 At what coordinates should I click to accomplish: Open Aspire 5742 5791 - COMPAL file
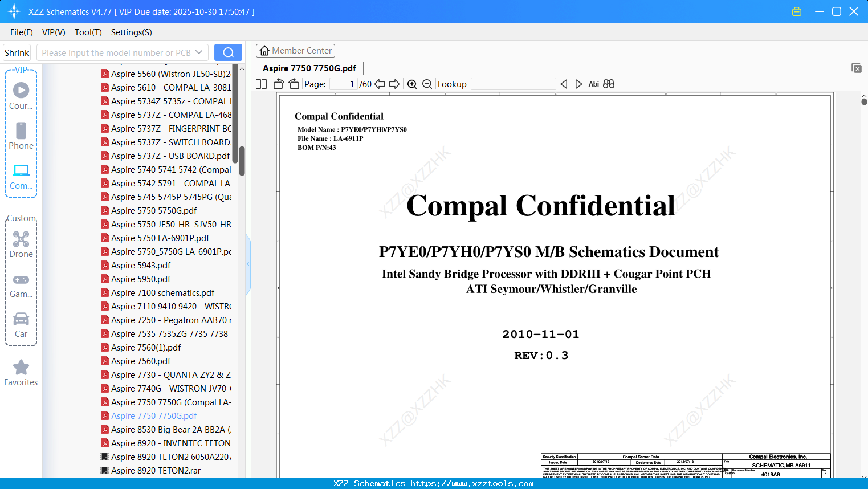coord(166,184)
